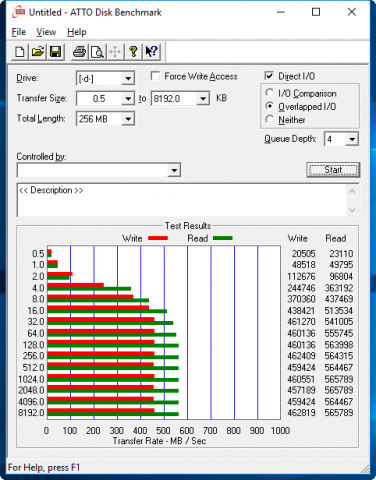376x480 pixels.
Task: Minimize the ATTO Disk Benchmark window
Action: tap(281, 12)
